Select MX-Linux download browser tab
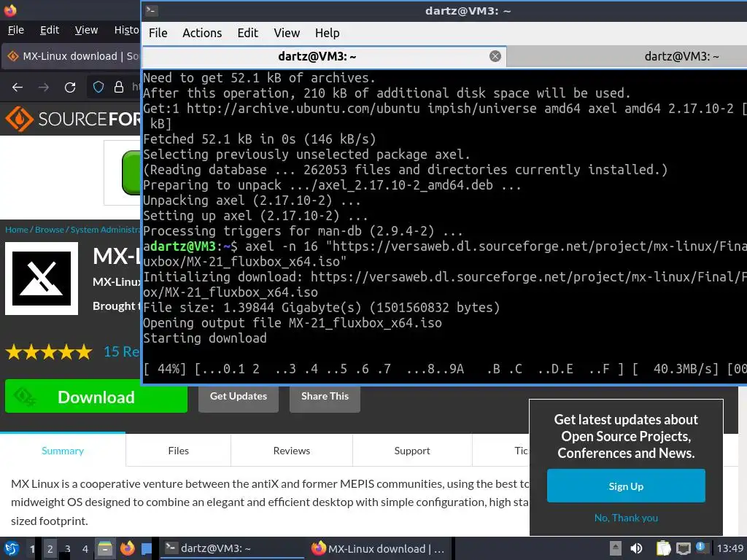This screenshot has height=560, width=747. (x=71, y=56)
